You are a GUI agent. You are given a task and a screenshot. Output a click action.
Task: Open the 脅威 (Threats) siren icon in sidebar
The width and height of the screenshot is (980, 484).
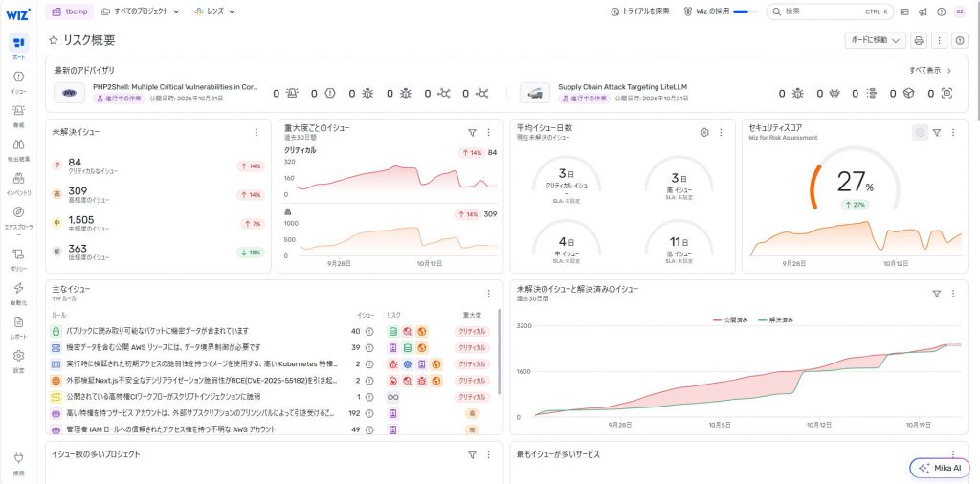(19, 111)
